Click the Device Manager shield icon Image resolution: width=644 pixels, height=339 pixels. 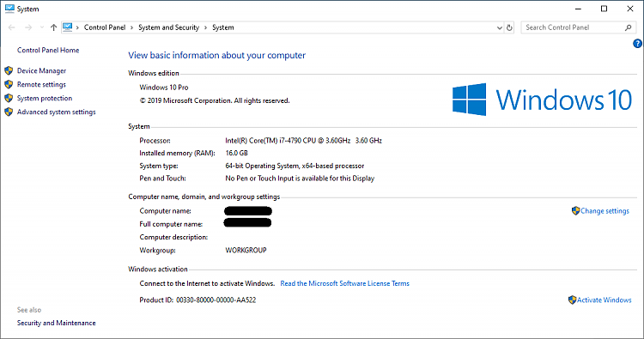point(9,70)
